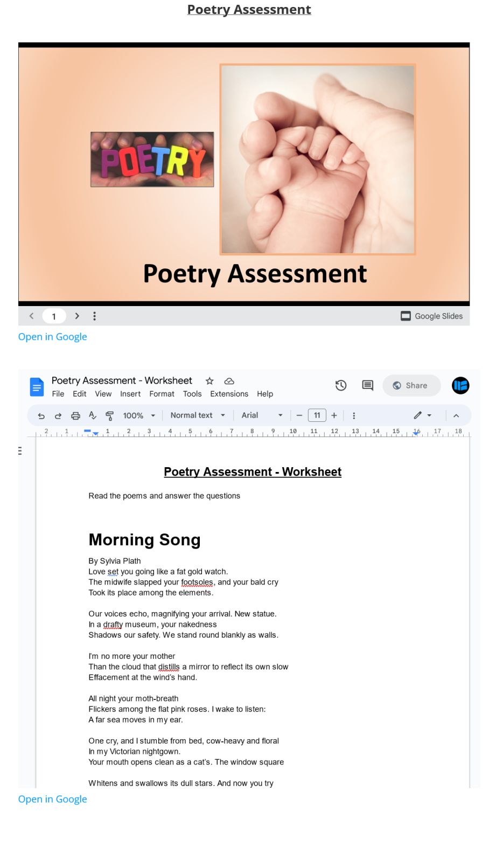Star the Poetry Assessment - Worksheet document

click(x=209, y=381)
